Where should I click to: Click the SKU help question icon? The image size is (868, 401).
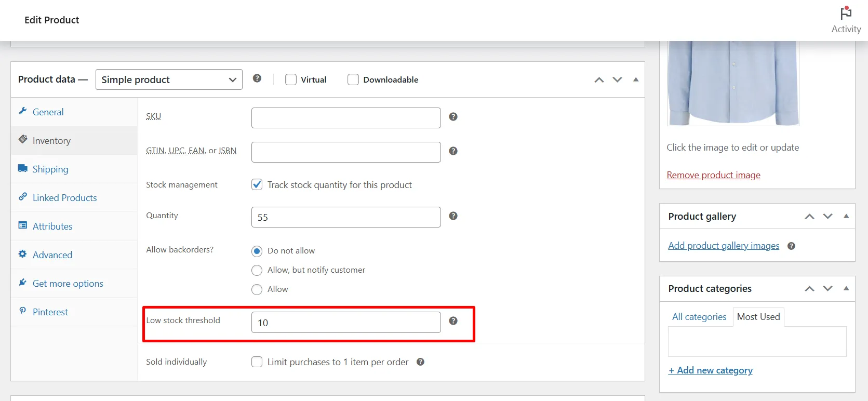[x=453, y=117]
